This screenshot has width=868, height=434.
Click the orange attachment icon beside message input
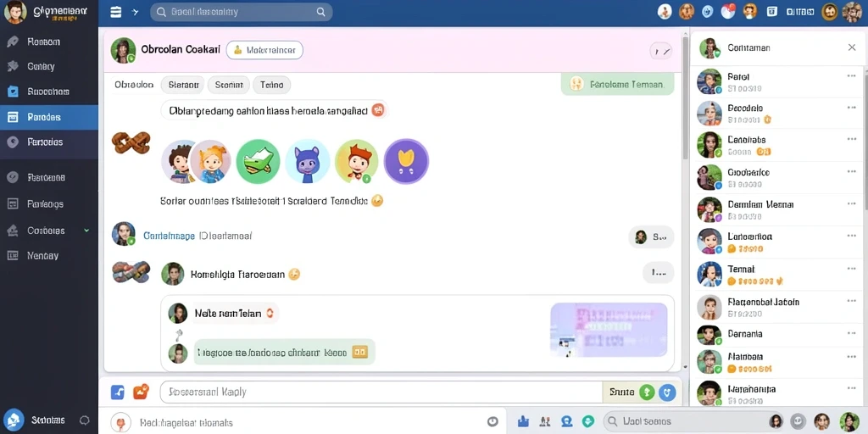click(x=141, y=392)
